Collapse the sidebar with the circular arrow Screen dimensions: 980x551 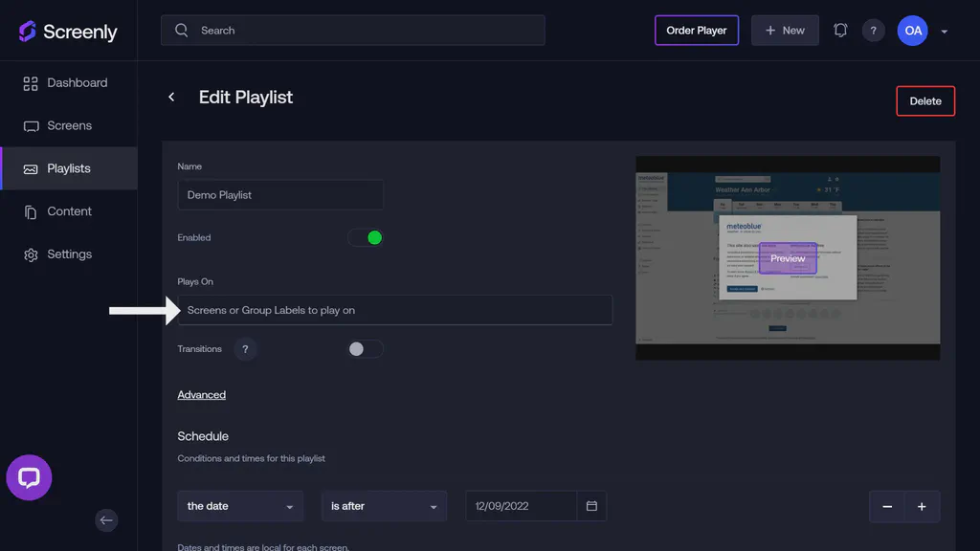click(106, 520)
